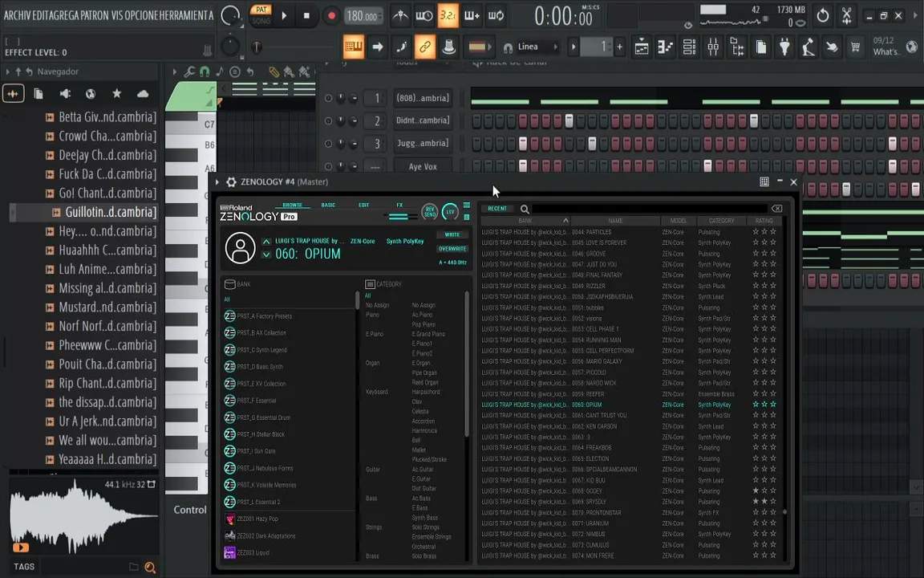Click the online news globe icon
The width and height of the screenshot is (924, 578).
coord(912,47)
